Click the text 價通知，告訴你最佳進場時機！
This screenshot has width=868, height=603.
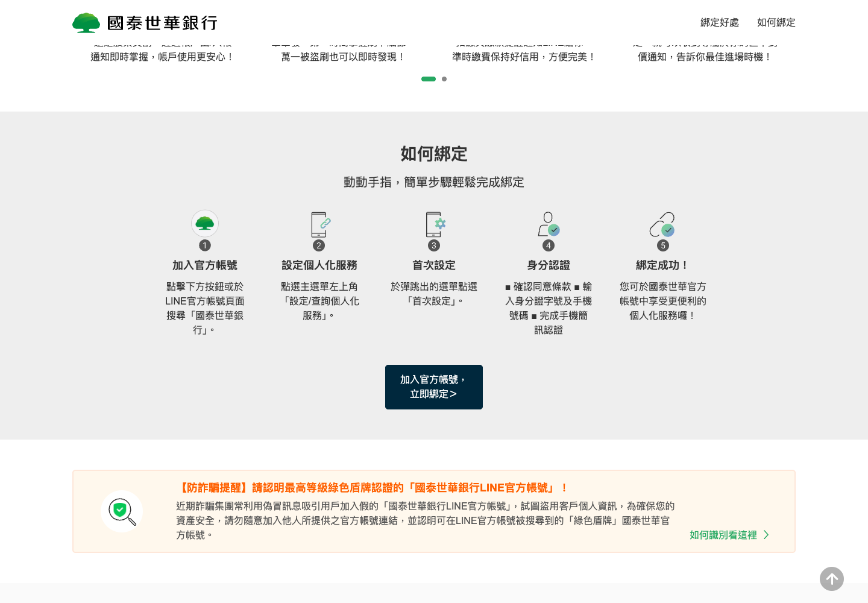(x=705, y=57)
